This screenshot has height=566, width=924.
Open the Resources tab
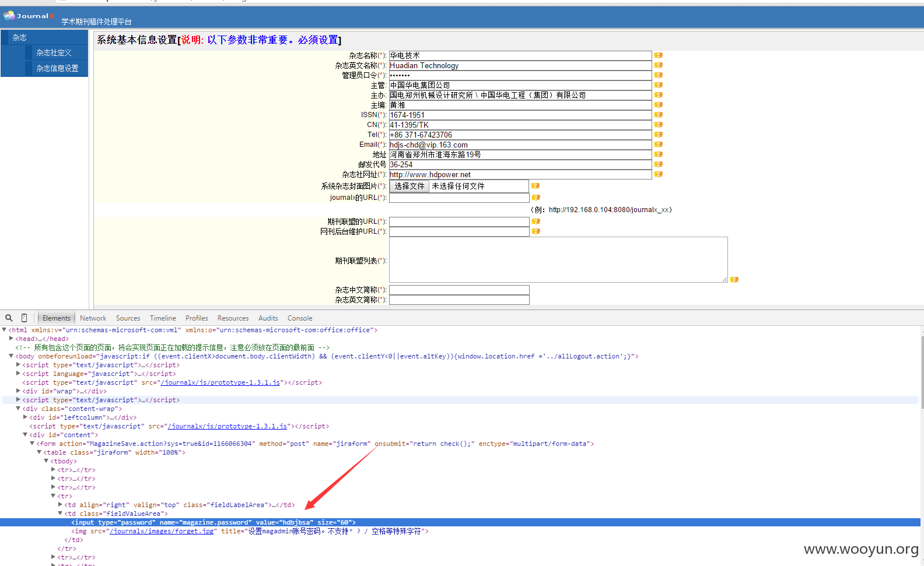pos(233,318)
